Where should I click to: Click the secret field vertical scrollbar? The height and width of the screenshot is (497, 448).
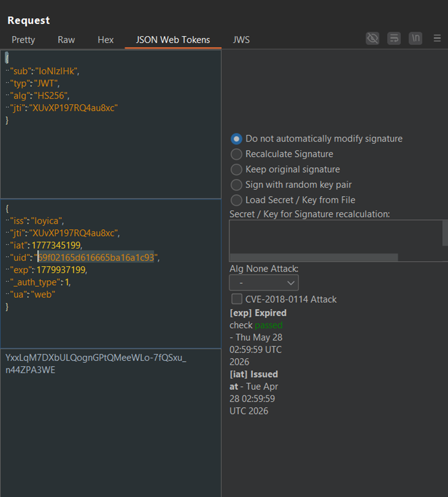pos(445,233)
